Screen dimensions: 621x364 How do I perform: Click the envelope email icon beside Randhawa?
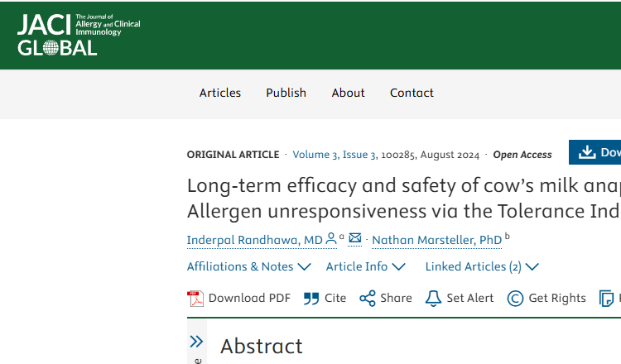click(x=355, y=238)
